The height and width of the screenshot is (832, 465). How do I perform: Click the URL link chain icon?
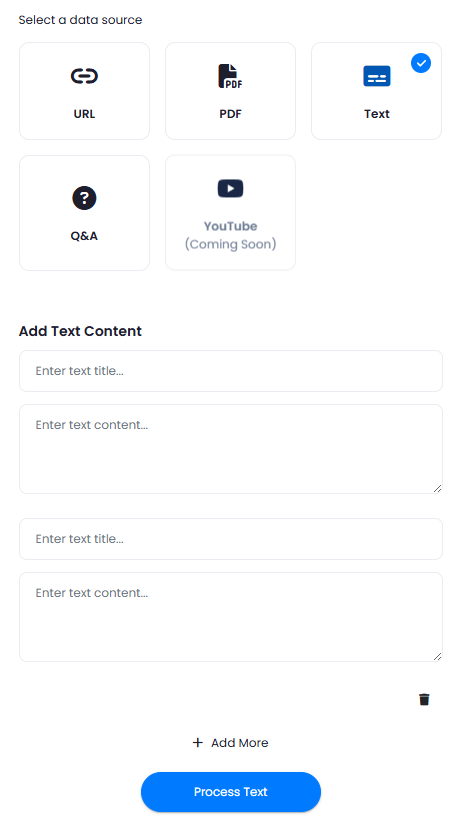pos(84,76)
